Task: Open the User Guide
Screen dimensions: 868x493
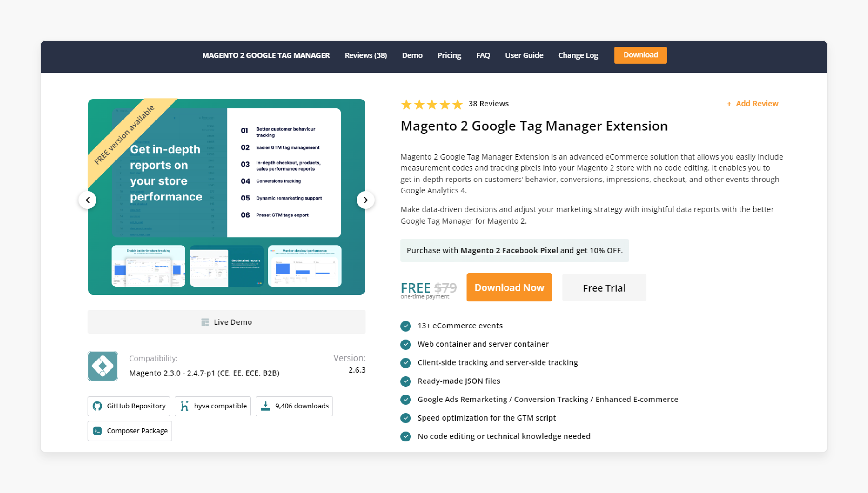Action: click(x=524, y=55)
